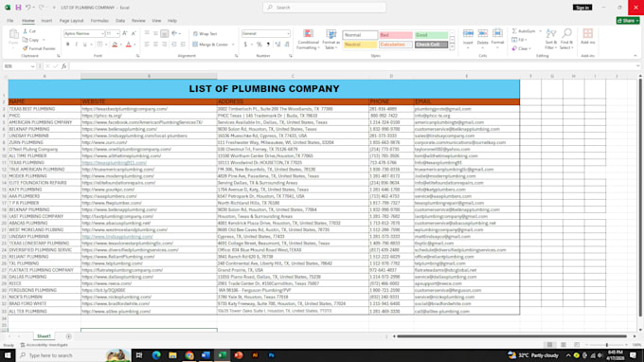Toggle Wrap Text on
This screenshot has width=644, height=362.
coord(205,34)
